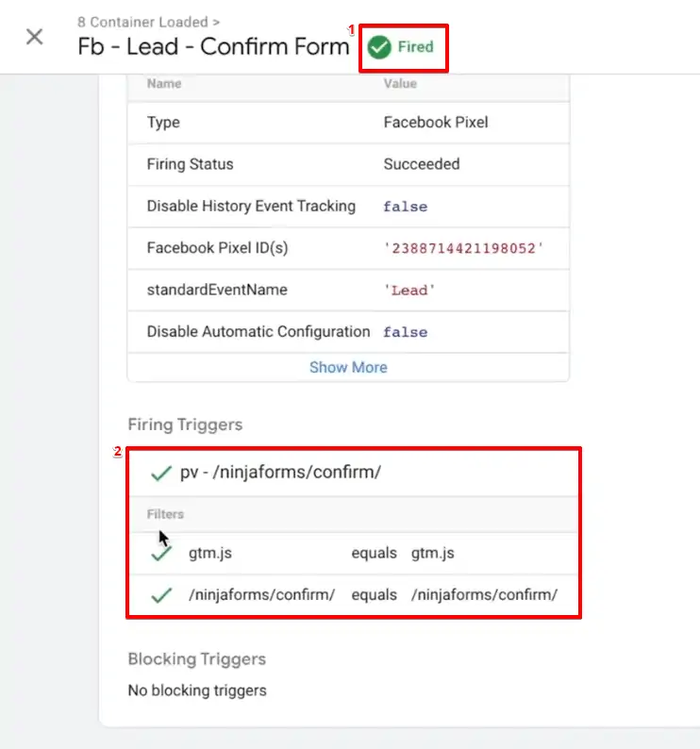Click checkmark icon of gtm.js filter
The image size is (700, 749).
pyautogui.click(x=161, y=554)
